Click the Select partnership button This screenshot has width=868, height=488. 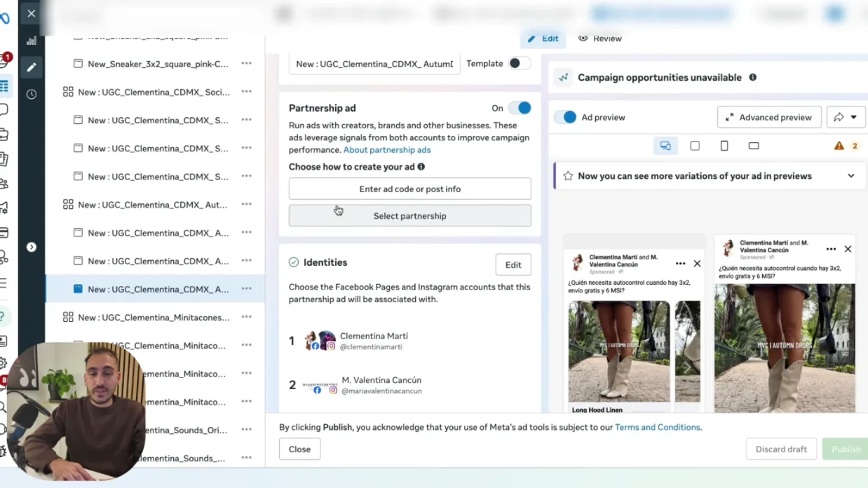click(x=410, y=216)
